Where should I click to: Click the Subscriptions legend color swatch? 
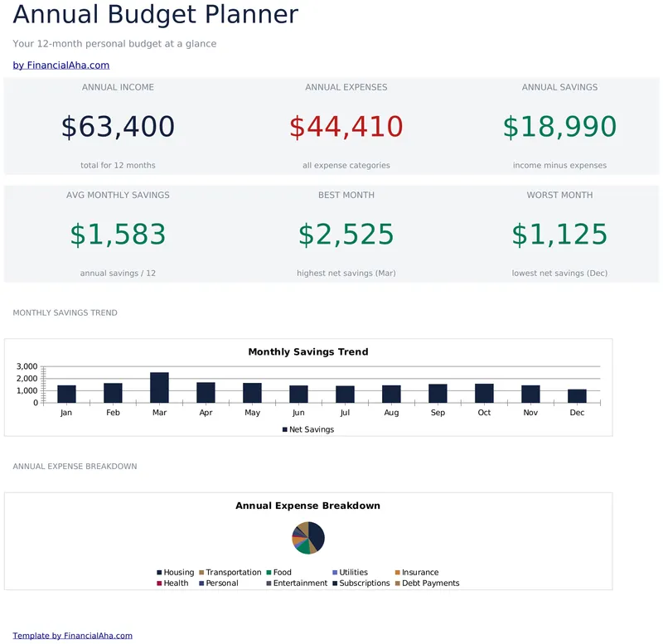(x=335, y=583)
